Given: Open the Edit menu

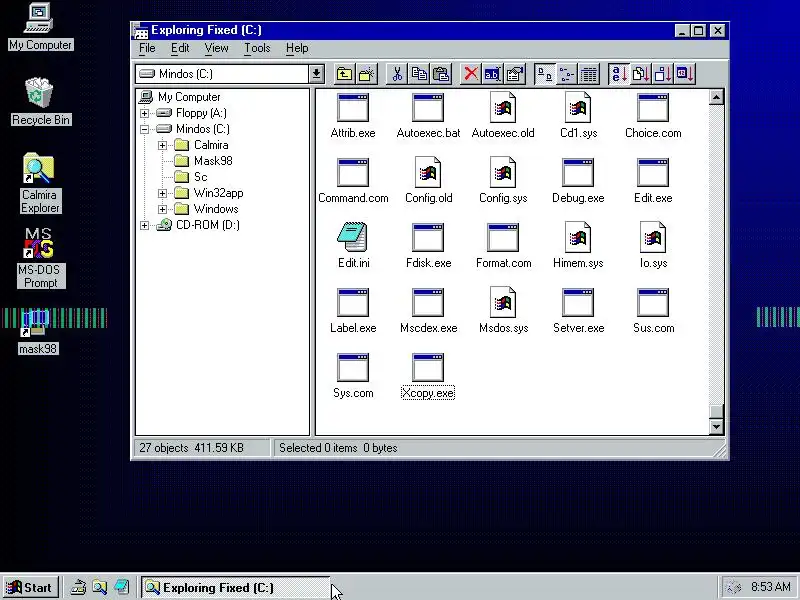Looking at the screenshot, I should (180, 48).
